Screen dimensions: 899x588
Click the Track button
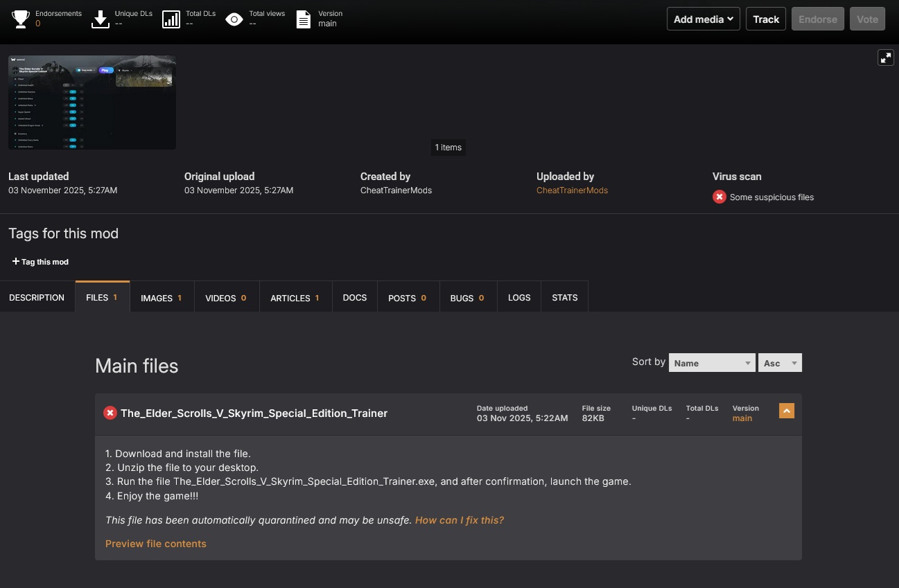point(766,19)
